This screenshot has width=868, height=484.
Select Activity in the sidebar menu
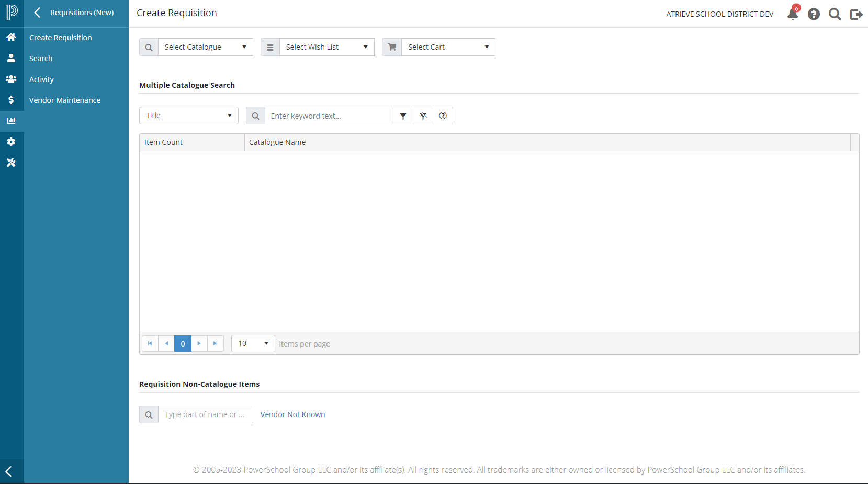[x=41, y=79]
